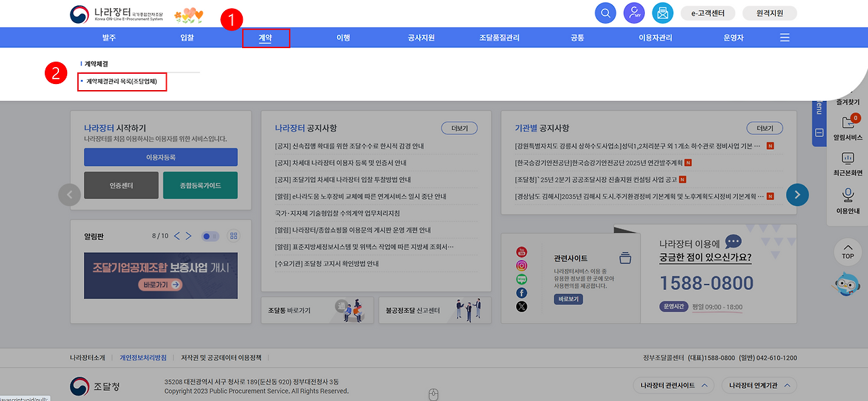Click the 원격지원 button
The width and height of the screenshot is (868, 401).
[x=770, y=13]
